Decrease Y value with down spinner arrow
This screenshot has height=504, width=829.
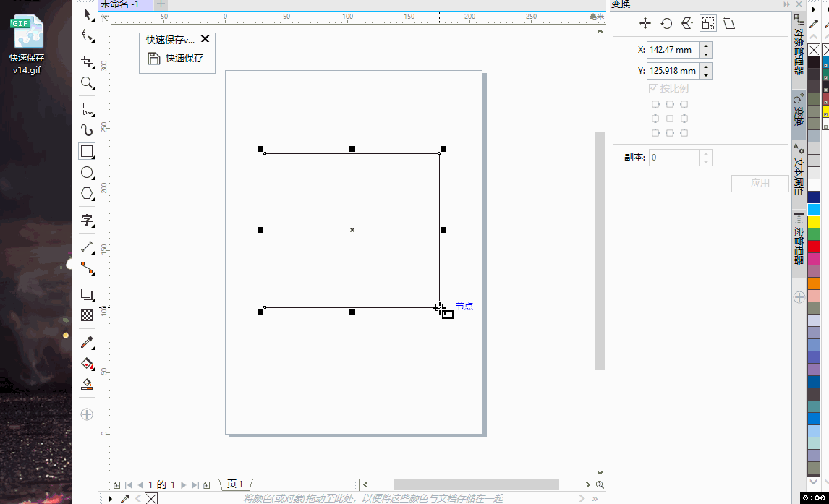click(706, 74)
